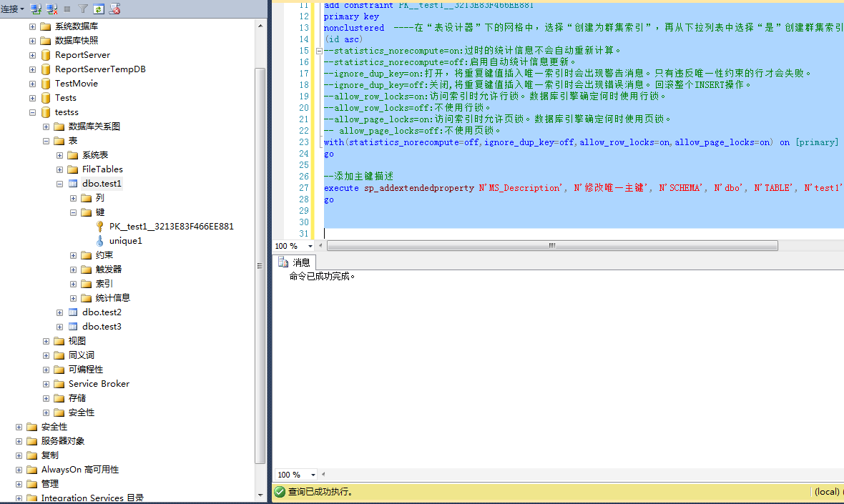Select the dbo.test2 table label
Screen dimensions: 844x504
point(102,312)
